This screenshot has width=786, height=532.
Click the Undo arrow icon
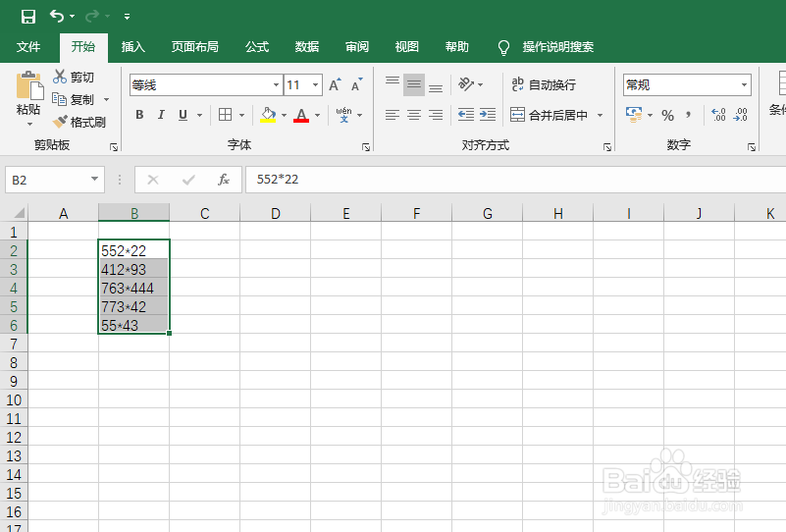click(56, 17)
